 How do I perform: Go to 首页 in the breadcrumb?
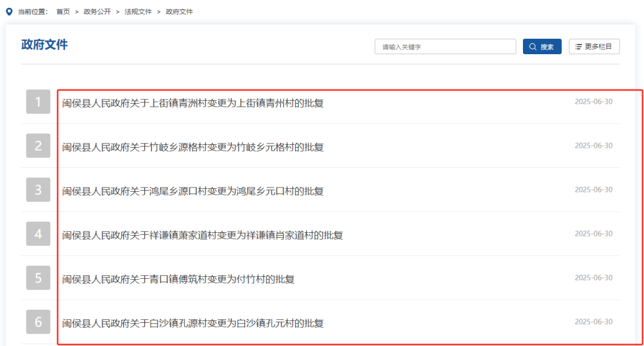click(x=63, y=11)
